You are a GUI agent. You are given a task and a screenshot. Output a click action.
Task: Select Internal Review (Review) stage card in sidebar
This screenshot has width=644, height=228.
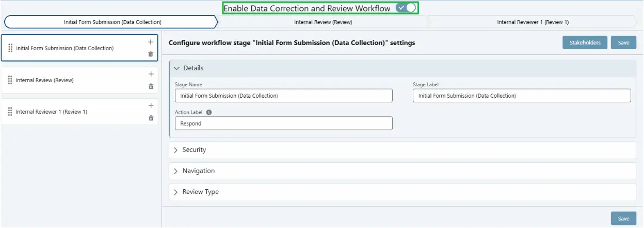(79, 80)
